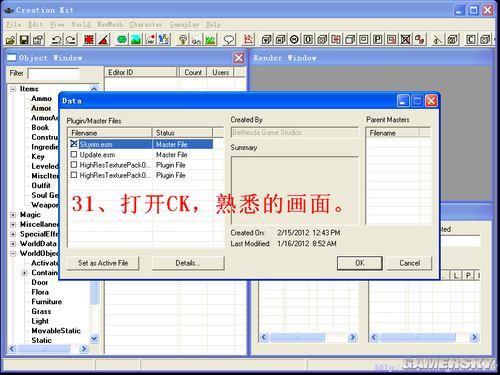Click the save floppy disk icon

[x=24, y=40]
